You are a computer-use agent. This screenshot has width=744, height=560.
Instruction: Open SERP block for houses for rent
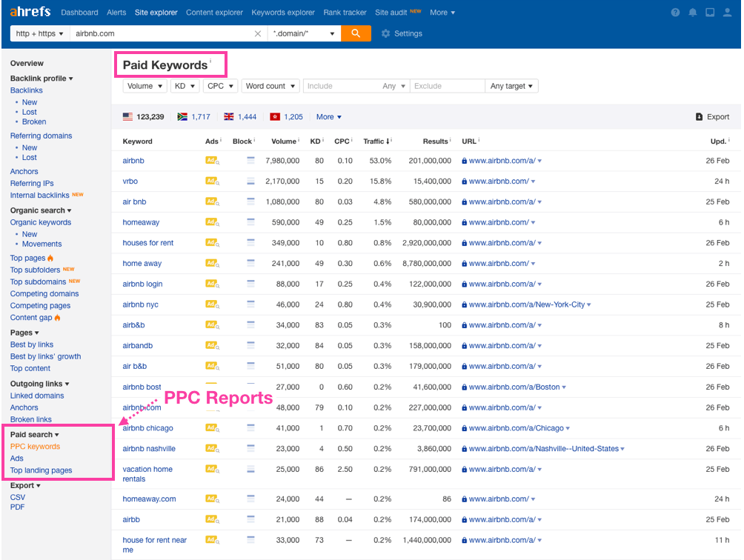click(x=250, y=242)
